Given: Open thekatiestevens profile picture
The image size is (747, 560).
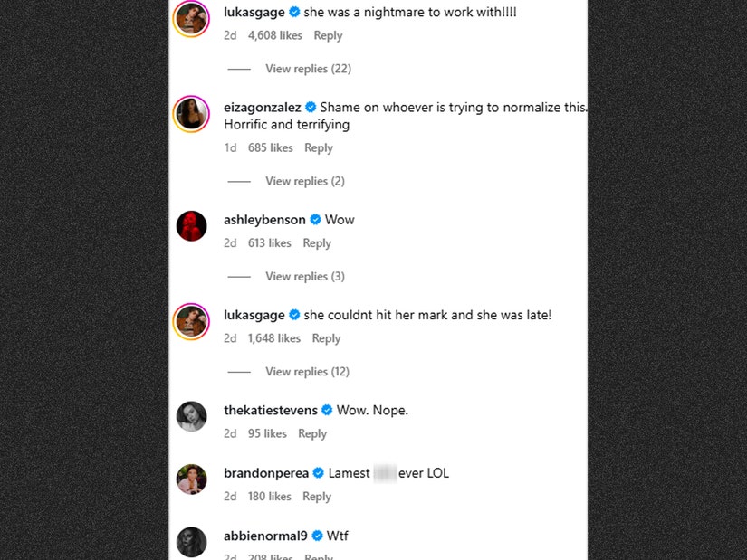Looking at the screenshot, I should point(192,416).
